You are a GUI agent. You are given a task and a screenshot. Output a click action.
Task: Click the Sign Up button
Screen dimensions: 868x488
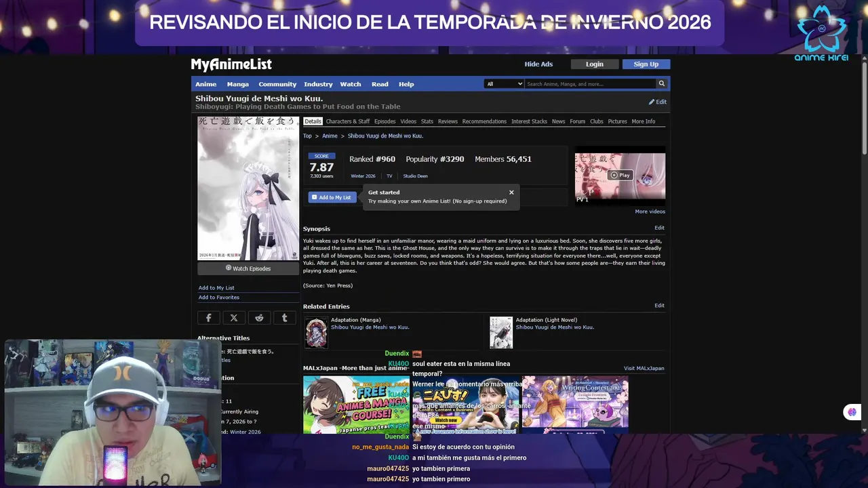pyautogui.click(x=646, y=64)
